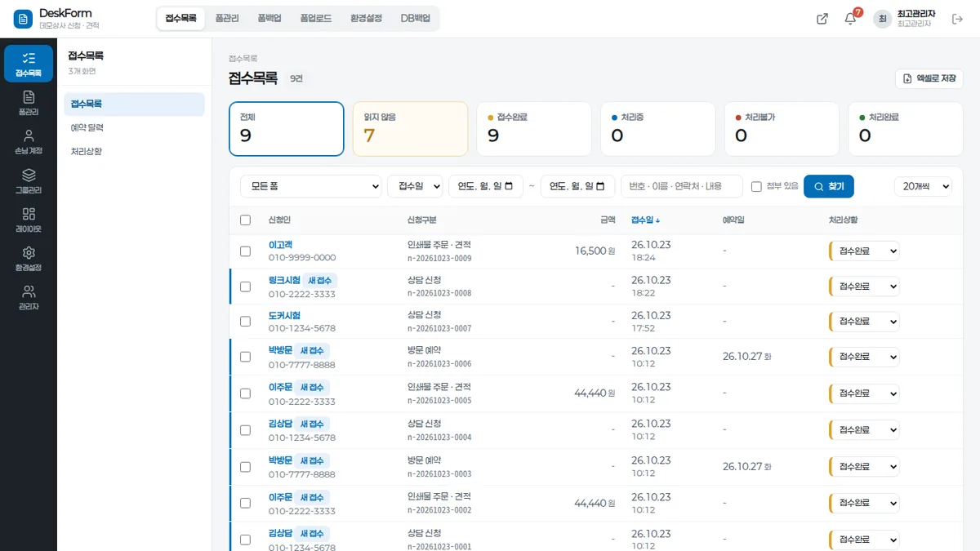Check the row for 도커시험
Screen dimensions: 980x551
(x=245, y=322)
